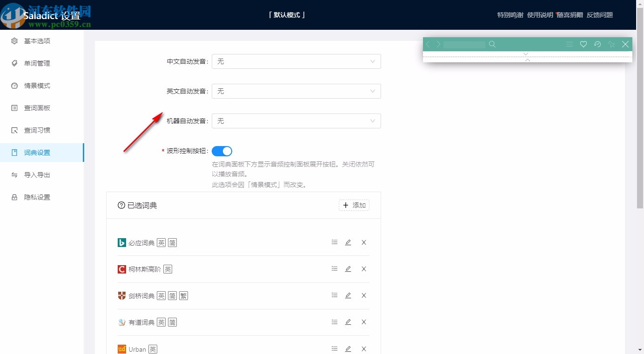Viewport: 644px width, 354px height.
Task: Edit 必应词典 settings with pencil icon
Action: (348, 242)
